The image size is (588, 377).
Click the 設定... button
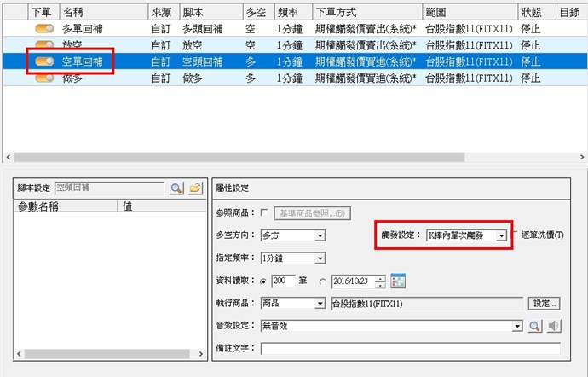[545, 304]
